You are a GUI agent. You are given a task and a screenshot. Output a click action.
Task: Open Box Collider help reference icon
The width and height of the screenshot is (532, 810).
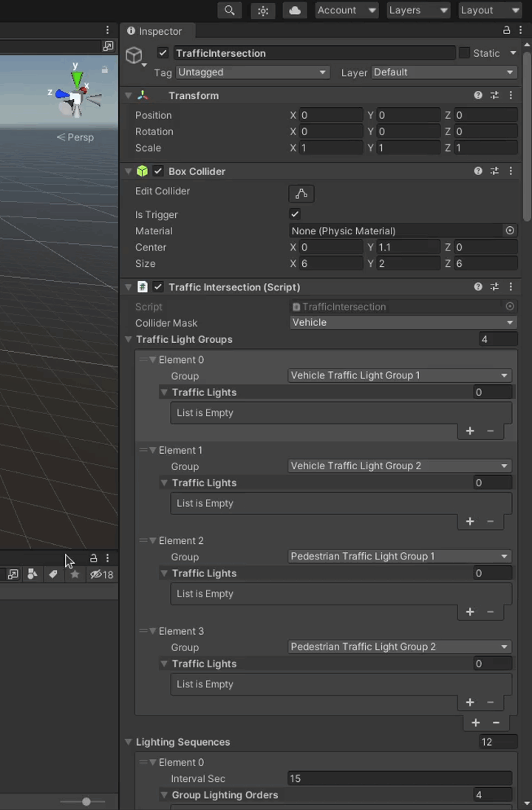point(478,171)
